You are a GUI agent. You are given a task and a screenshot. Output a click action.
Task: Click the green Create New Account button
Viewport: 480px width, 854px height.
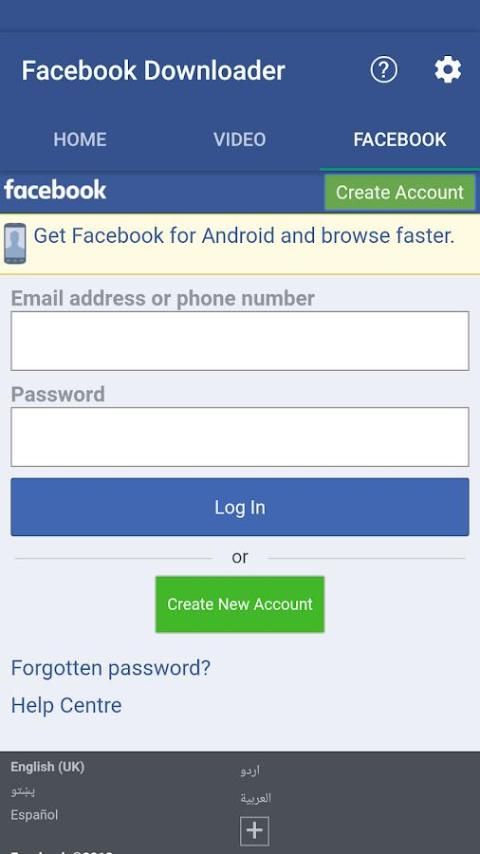pyautogui.click(x=240, y=604)
